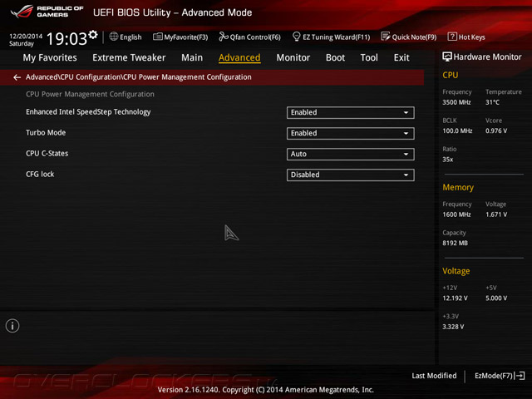
Task: Click the 19:03 clock time
Action: click(x=66, y=38)
